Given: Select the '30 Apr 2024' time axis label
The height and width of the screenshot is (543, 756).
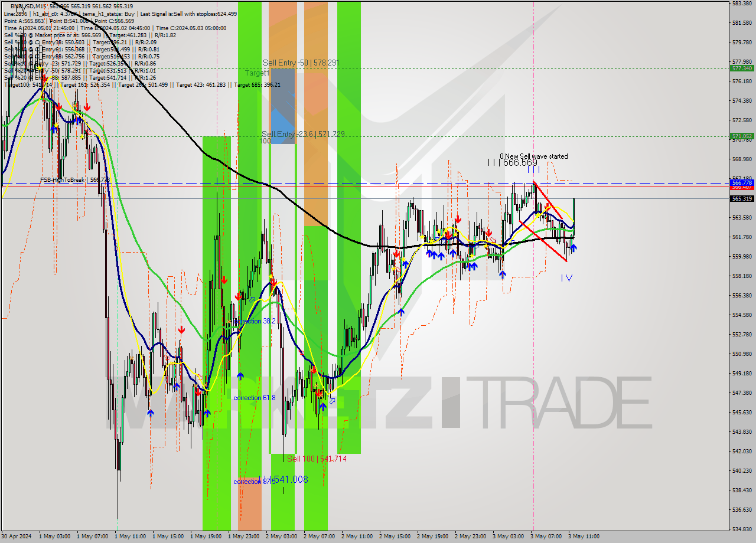Looking at the screenshot, I should tap(17, 537).
